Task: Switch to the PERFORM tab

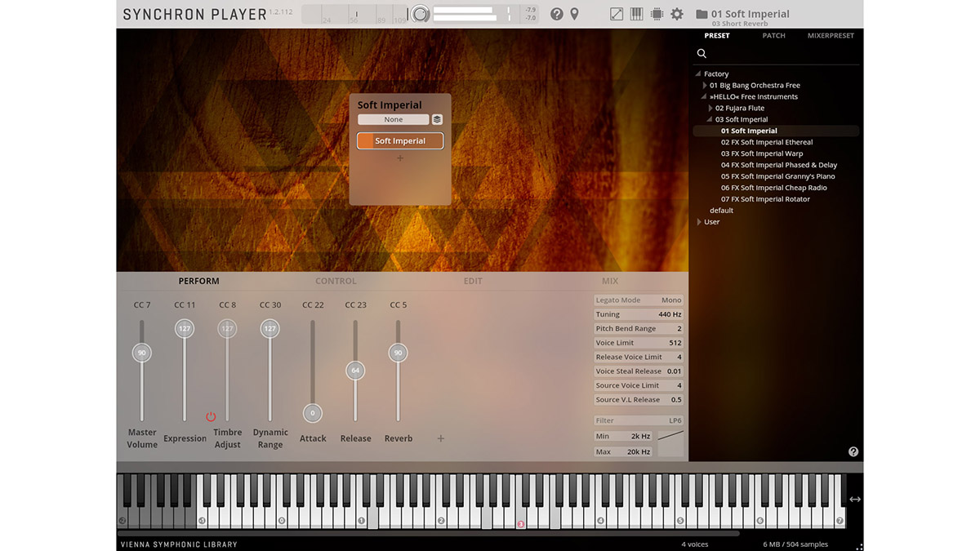Action: pos(198,281)
